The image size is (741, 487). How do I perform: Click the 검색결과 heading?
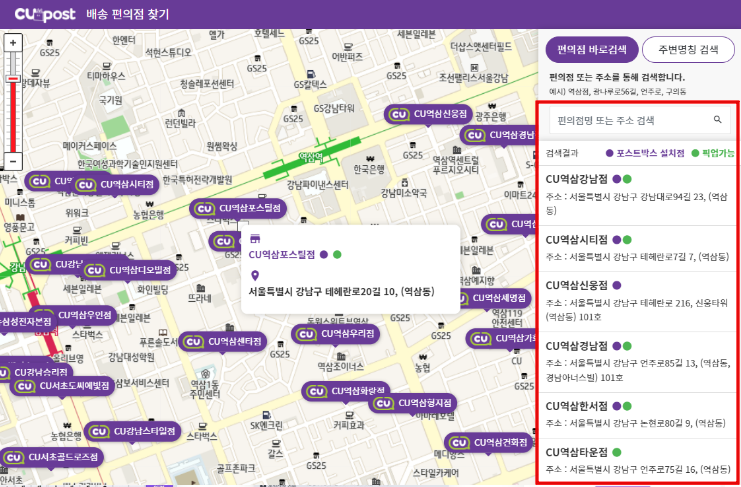[561, 153]
